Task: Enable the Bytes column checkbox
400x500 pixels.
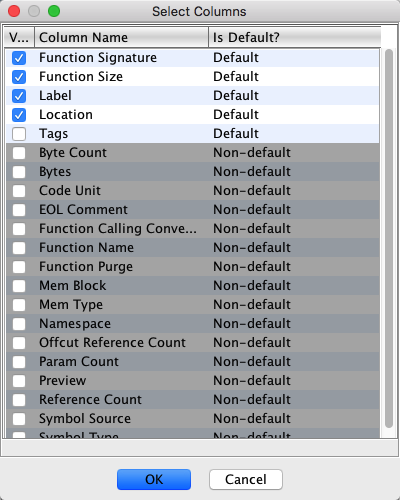Action: [x=19, y=172]
